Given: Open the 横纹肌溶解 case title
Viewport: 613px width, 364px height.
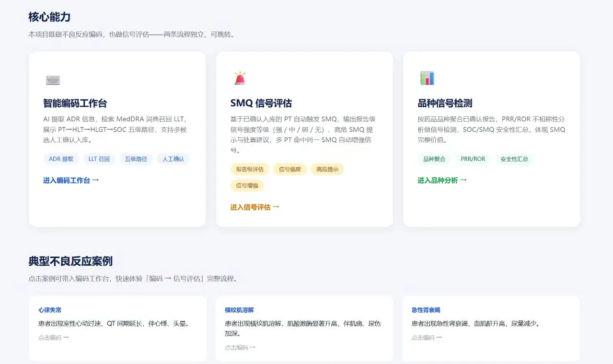Looking at the screenshot, I should [239, 310].
